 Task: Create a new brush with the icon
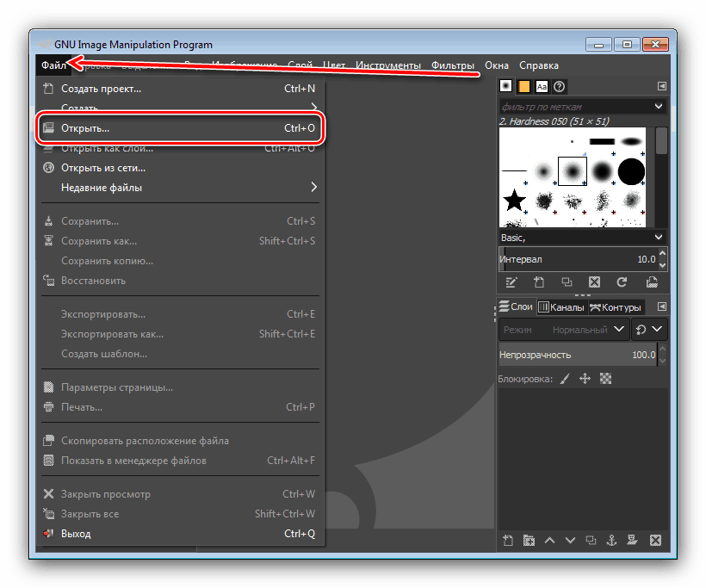click(x=539, y=282)
